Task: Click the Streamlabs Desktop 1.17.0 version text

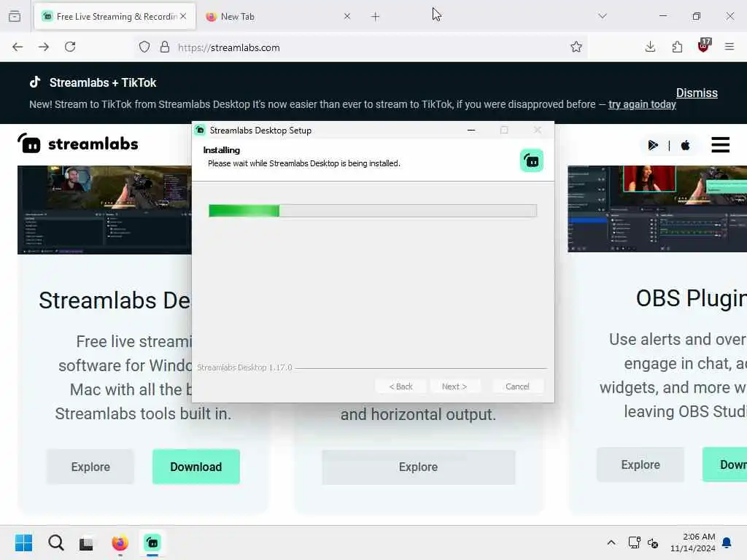Action: coord(244,367)
